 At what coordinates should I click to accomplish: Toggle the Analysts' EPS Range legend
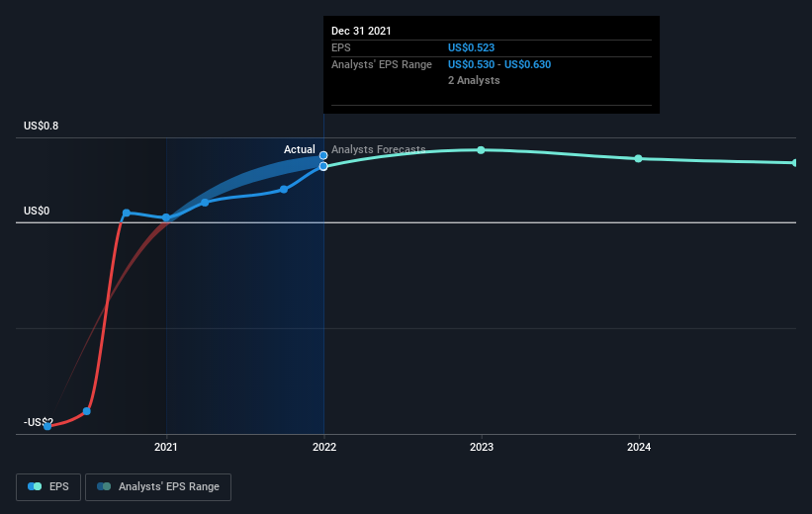click(158, 487)
